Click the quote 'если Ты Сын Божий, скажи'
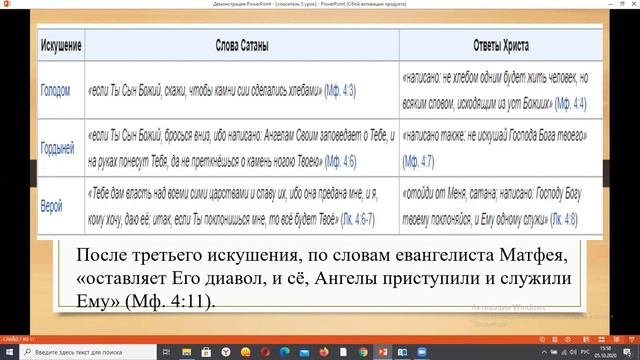Screen dimensions: 640x360 137,90
